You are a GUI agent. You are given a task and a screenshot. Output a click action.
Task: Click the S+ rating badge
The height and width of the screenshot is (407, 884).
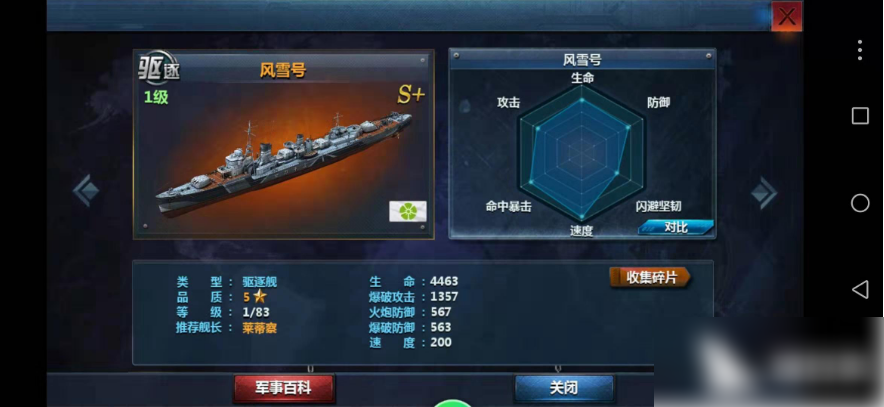click(x=410, y=95)
